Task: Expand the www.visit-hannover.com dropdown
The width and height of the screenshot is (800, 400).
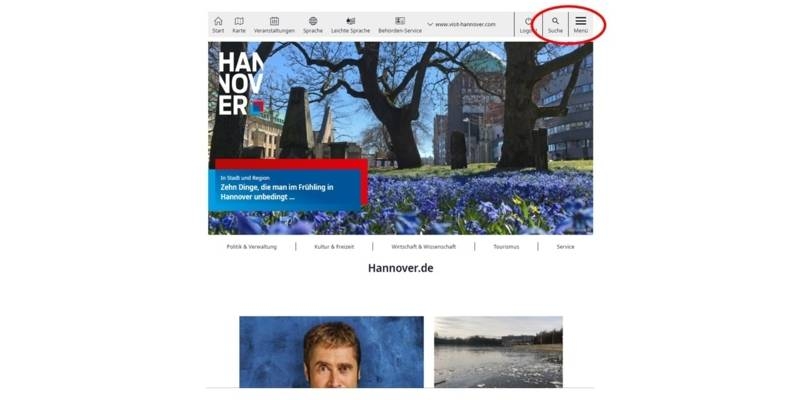Action: click(x=461, y=24)
